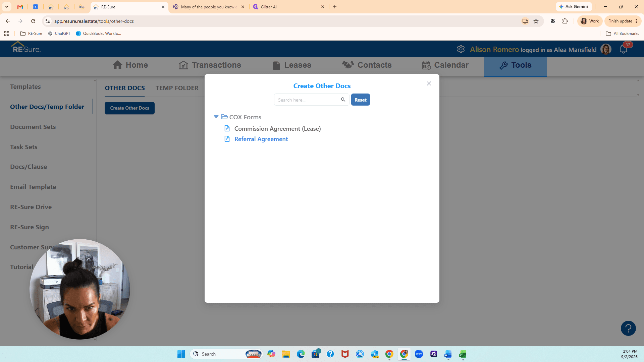This screenshot has width=644, height=362.
Task: Open Docs/Clause in sidebar
Action: (29, 167)
